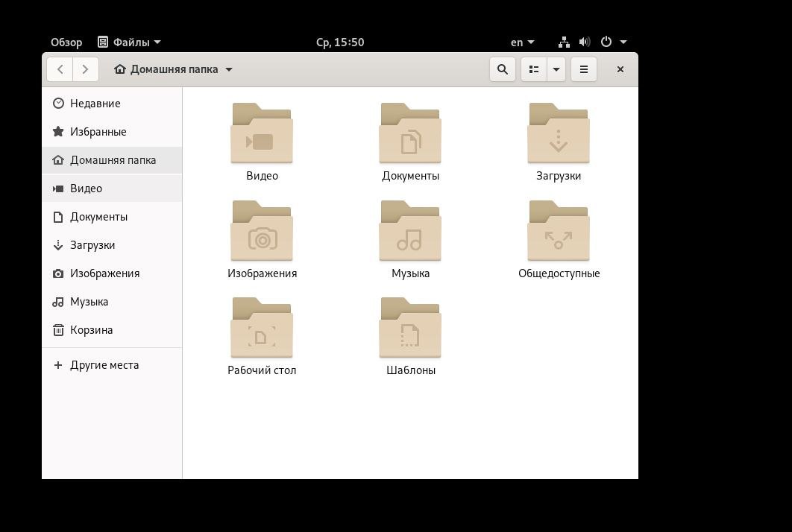Close the Files window

click(x=620, y=69)
